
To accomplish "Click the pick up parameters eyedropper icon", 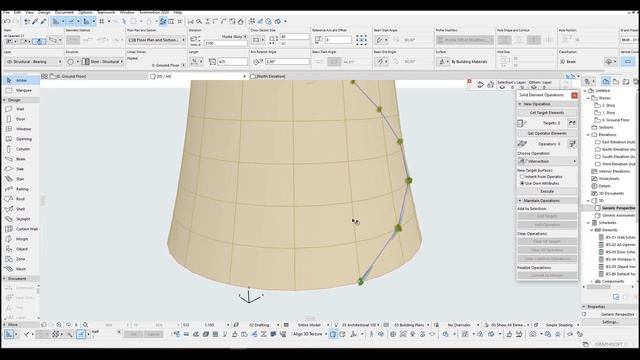I will click(36, 21).
